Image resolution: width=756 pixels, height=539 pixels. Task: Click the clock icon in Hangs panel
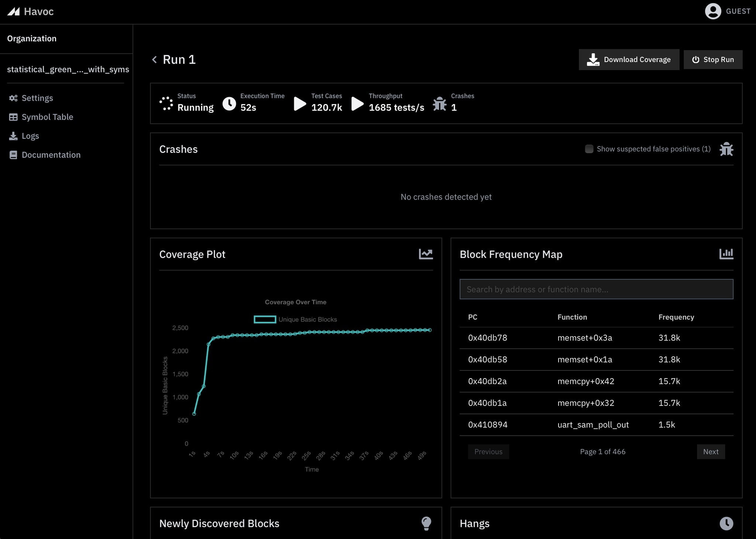click(726, 523)
